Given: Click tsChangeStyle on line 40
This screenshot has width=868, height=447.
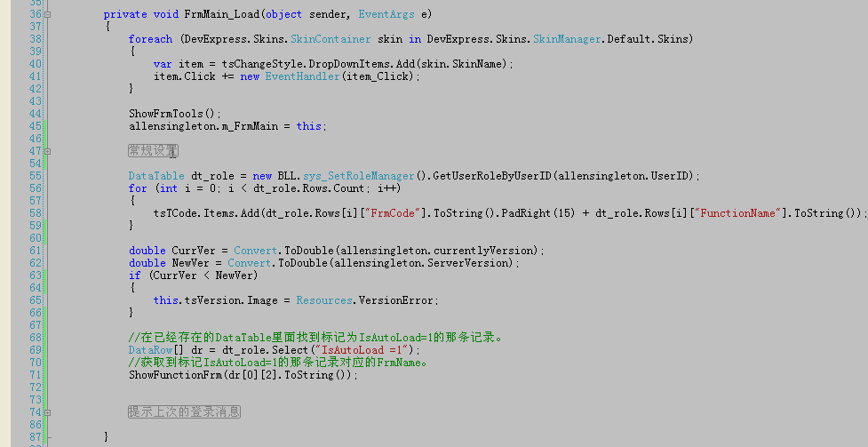Looking at the screenshot, I should 262,64.
